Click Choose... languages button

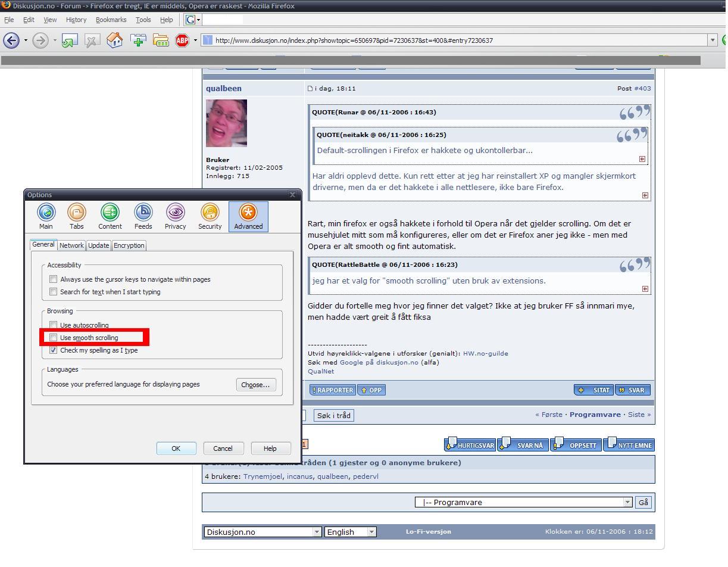point(255,385)
